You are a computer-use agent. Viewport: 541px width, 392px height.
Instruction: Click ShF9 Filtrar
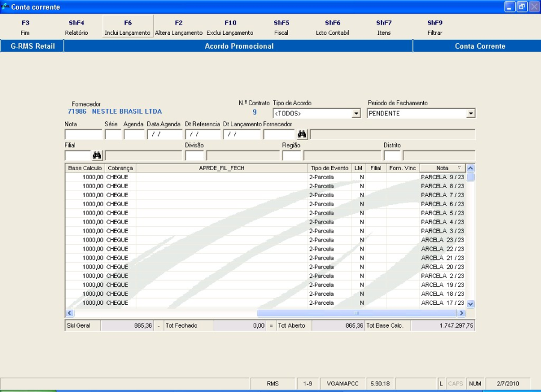click(435, 27)
